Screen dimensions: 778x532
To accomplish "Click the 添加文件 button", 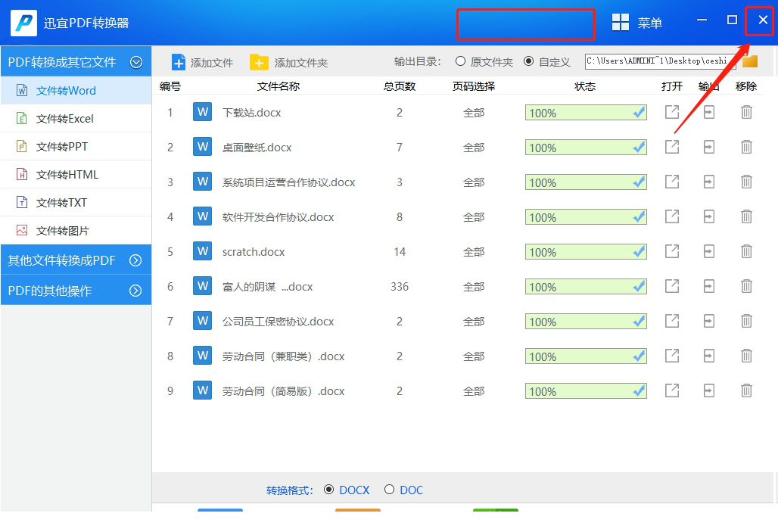I will [x=201, y=61].
